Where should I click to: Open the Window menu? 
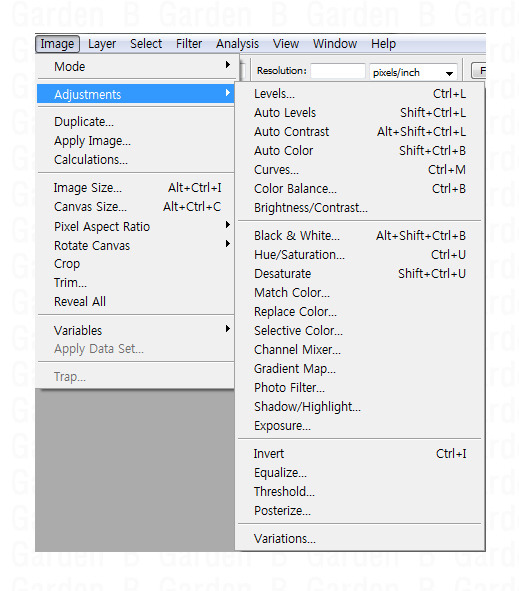coord(335,44)
